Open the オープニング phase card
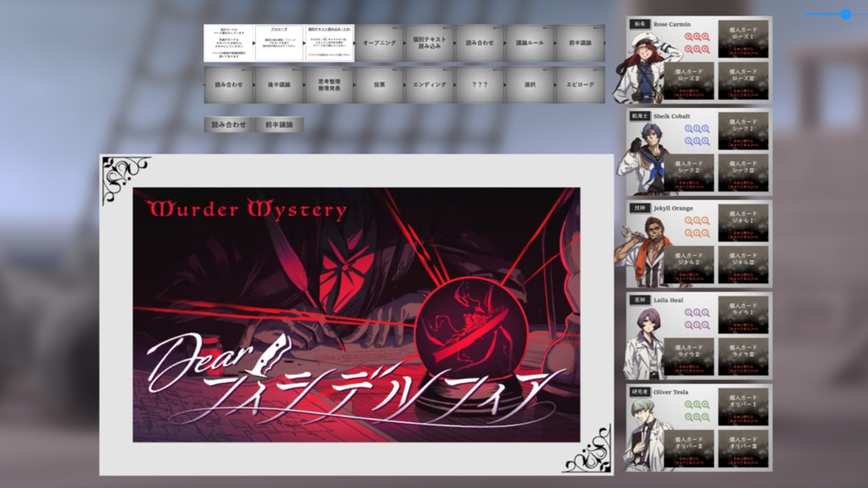This screenshot has height=488, width=868. (379, 42)
